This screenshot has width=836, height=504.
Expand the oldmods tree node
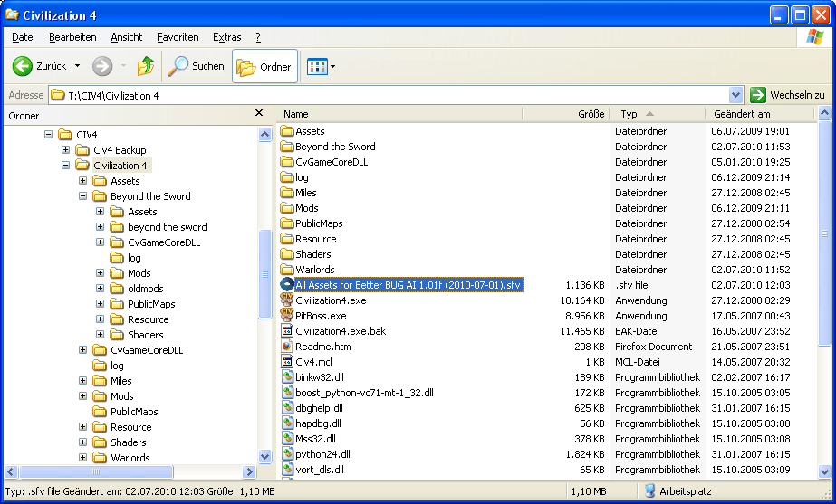(100, 289)
